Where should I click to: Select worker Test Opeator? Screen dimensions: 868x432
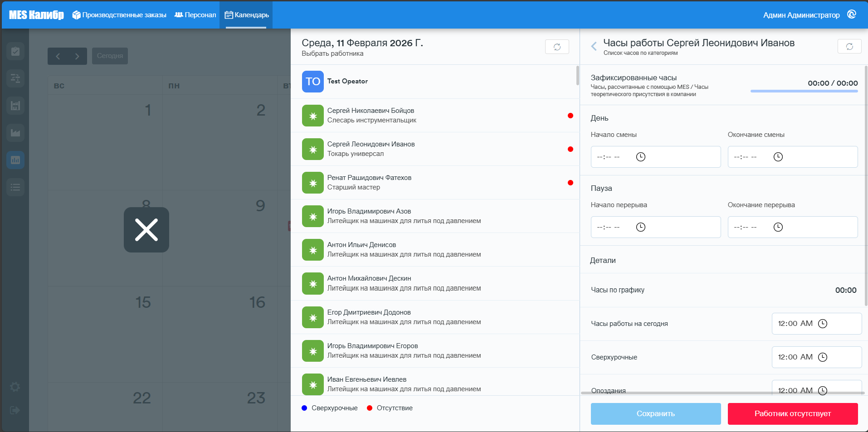[x=434, y=82]
